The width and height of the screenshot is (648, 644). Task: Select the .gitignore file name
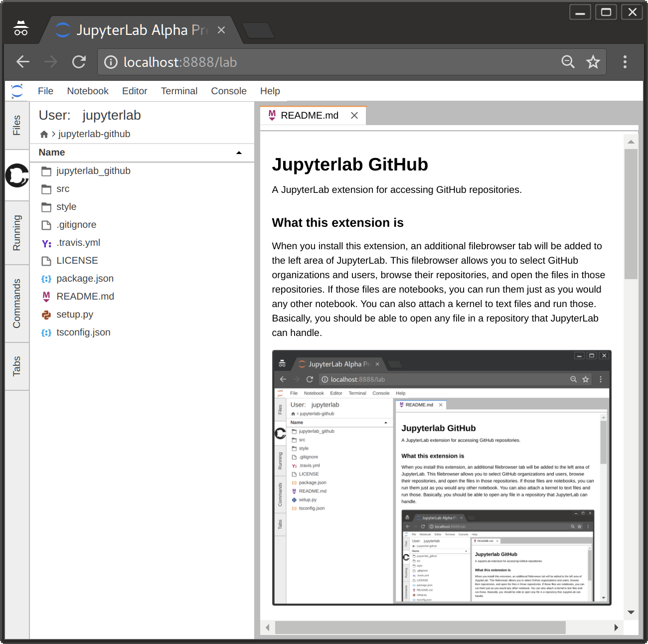(76, 225)
